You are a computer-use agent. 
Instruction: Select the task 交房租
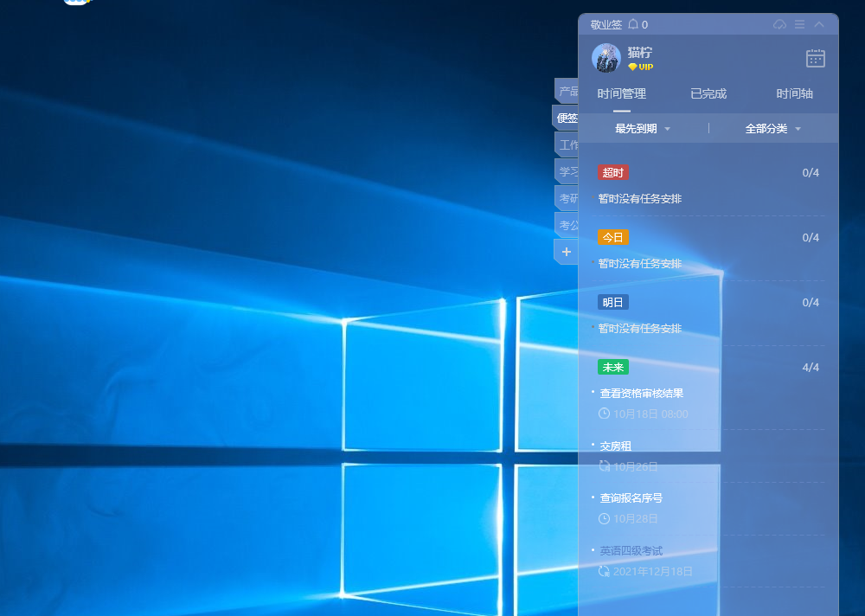(616, 446)
